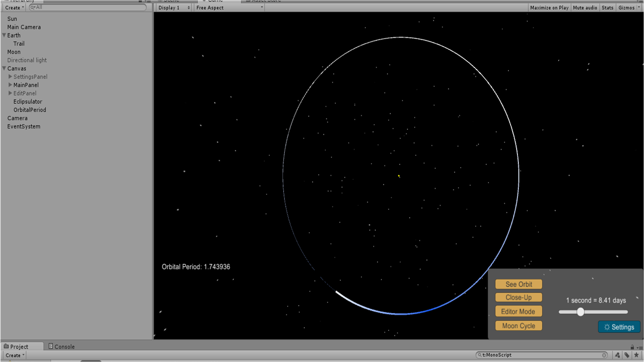Screen dimensions: 644x362
Task: Open the Project panel Create dropdown
Action: pyautogui.click(x=15, y=355)
